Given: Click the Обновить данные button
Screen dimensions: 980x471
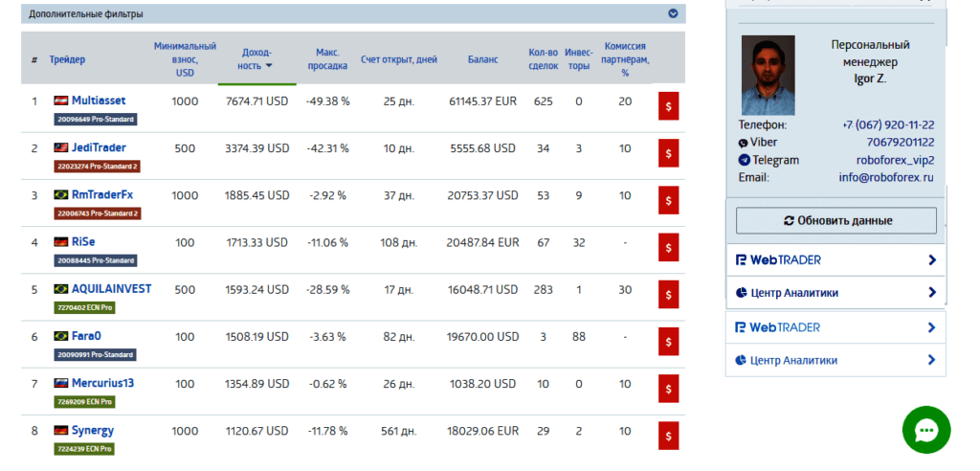Looking at the screenshot, I should tap(836, 221).
